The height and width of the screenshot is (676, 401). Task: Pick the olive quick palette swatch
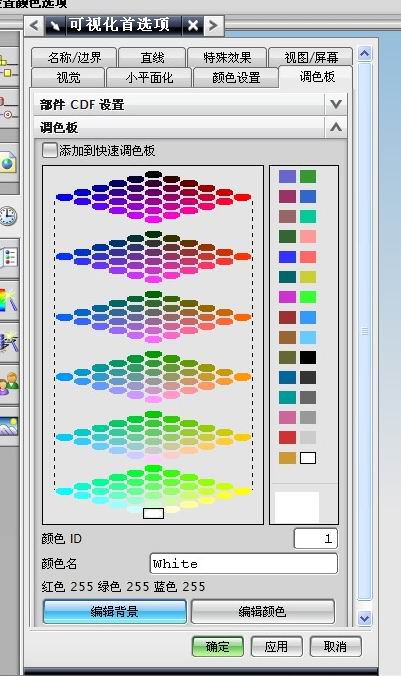(287, 357)
